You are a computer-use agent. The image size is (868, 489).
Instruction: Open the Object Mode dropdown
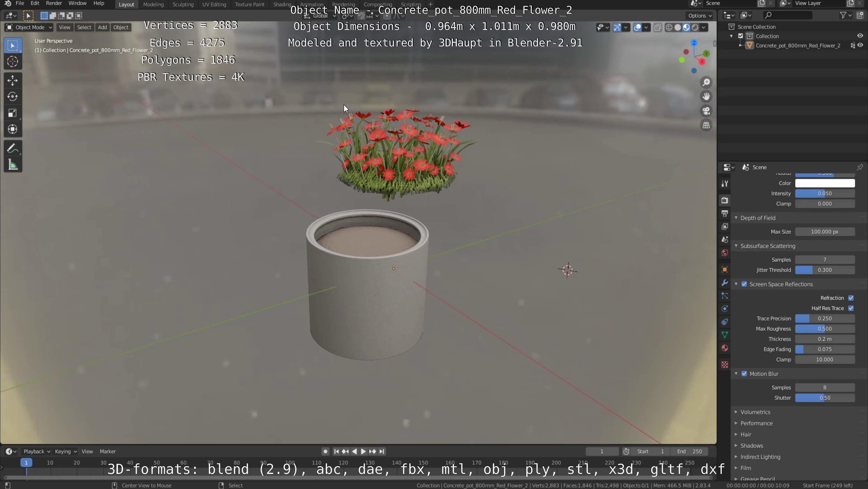point(29,28)
